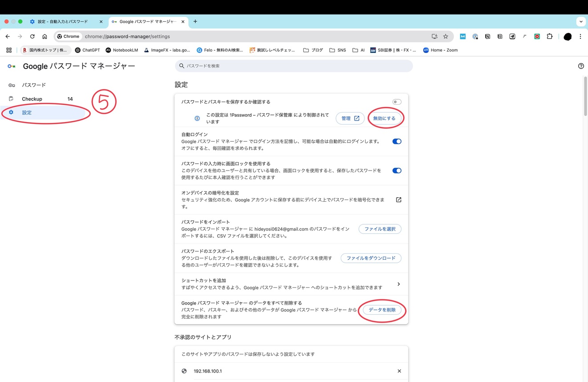Click the info icon beside 1Password notice
Screen dimensions: 588x382
click(197, 118)
